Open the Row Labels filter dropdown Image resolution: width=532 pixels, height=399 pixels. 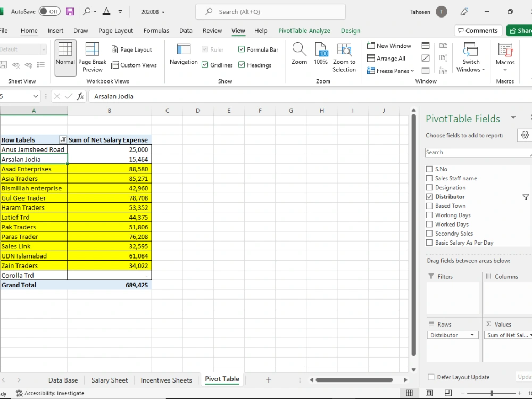click(x=63, y=140)
